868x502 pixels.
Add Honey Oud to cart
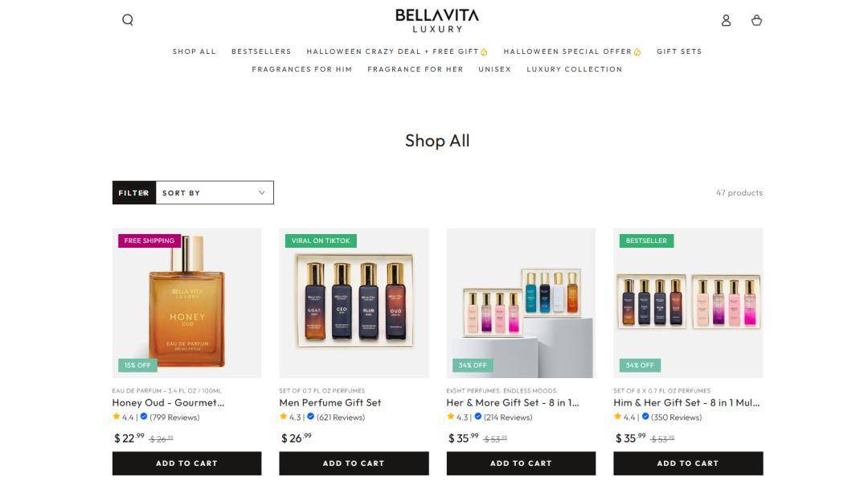pyautogui.click(x=186, y=463)
